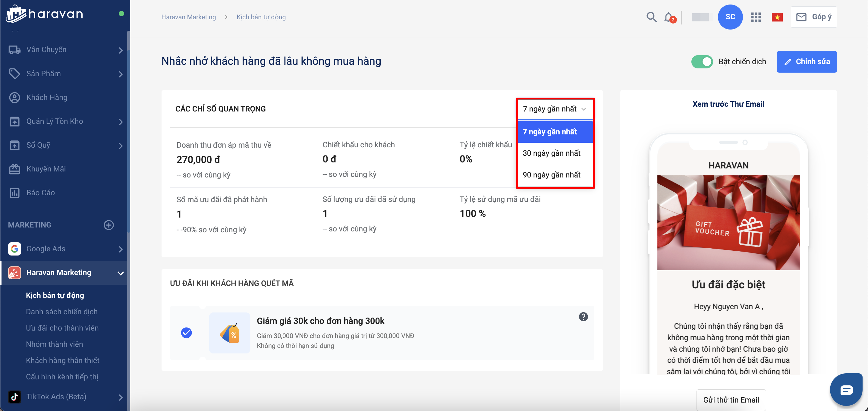
Task: Click the blurred account name
Action: (x=700, y=17)
